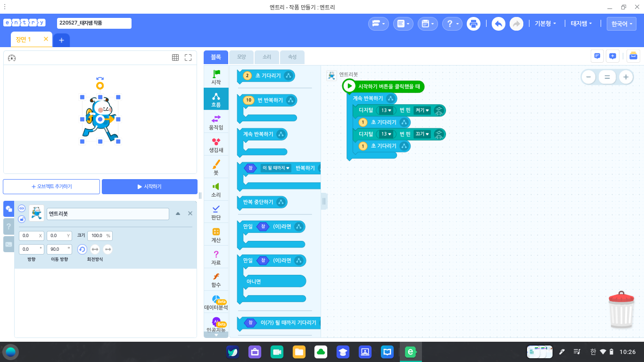Click the 크기 size field
This screenshot has width=644, height=362.
pos(100,236)
